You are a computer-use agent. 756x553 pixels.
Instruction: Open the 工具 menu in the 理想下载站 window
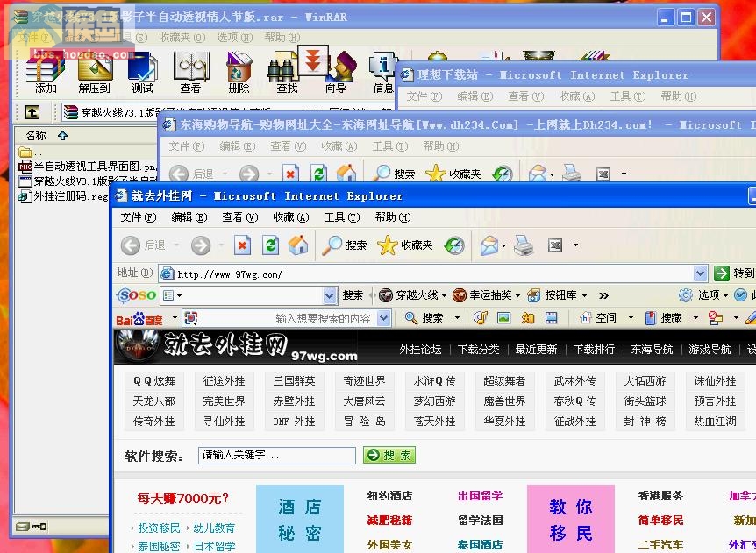[x=628, y=96]
